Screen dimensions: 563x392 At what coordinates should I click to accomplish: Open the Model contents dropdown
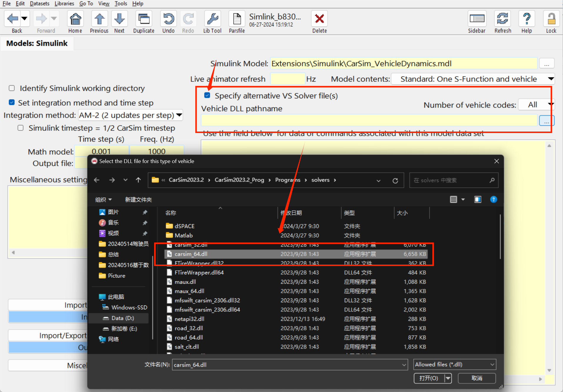click(473, 79)
